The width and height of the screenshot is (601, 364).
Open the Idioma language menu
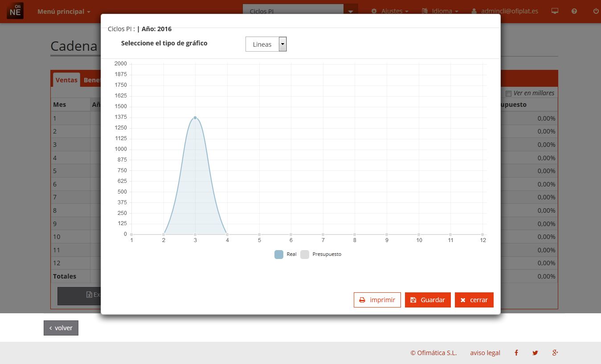(440, 11)
